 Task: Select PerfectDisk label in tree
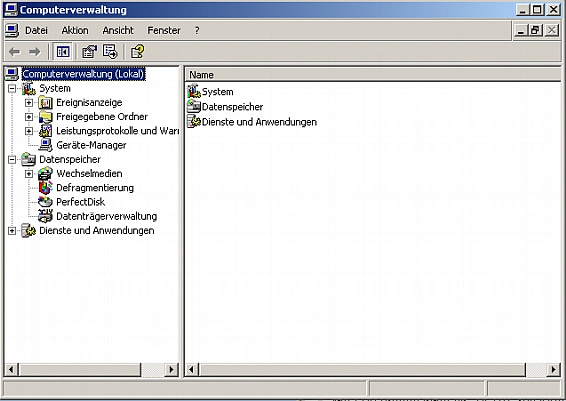(x=80, y=202)
